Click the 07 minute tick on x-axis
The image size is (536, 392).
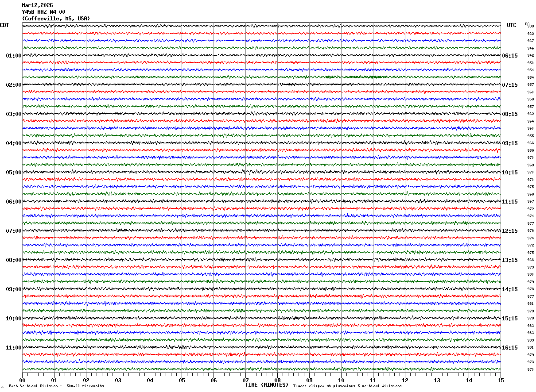245,380
